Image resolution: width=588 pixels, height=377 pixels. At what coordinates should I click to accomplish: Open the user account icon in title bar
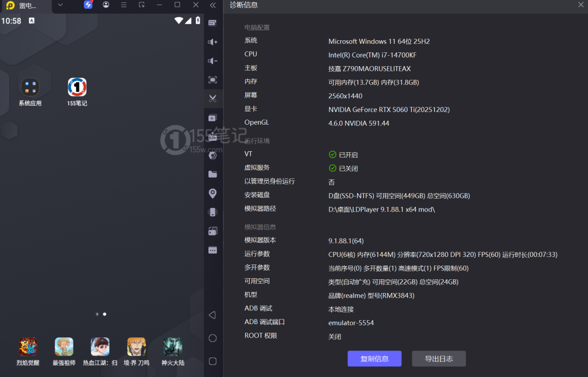click(x=106, y=5)
